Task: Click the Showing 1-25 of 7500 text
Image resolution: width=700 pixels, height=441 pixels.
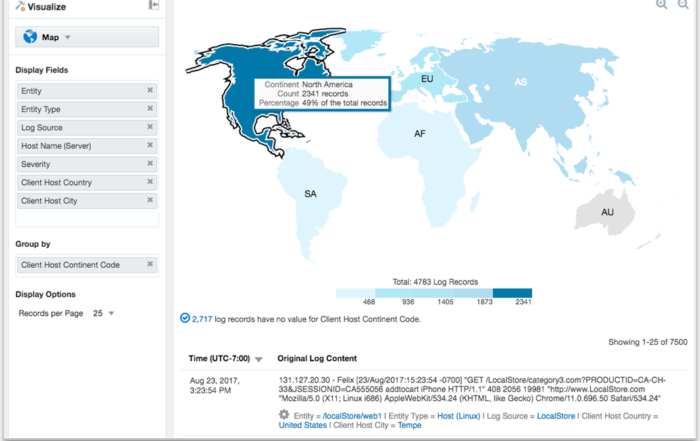Action: [x=647, y=342]
